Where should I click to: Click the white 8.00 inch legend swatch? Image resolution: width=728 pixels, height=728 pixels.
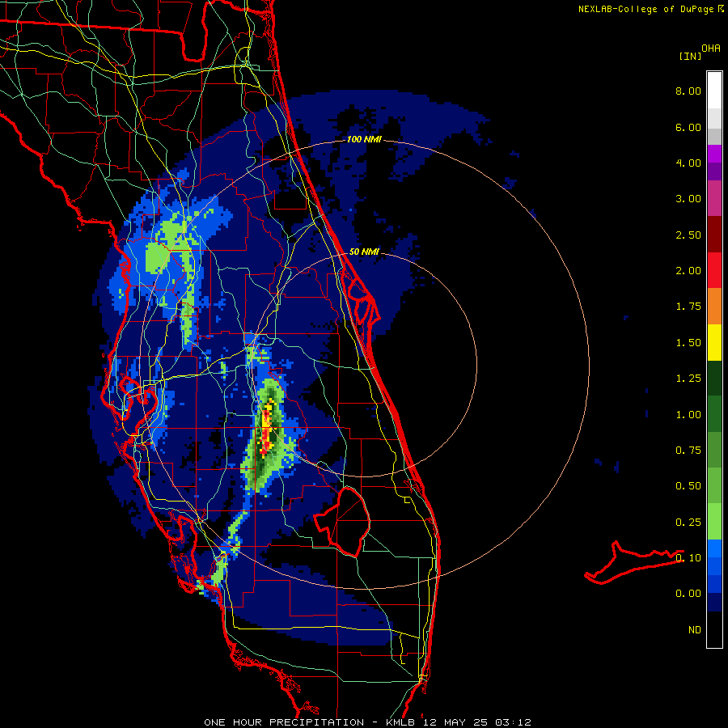pyautogui.click(x=714, y=91)
